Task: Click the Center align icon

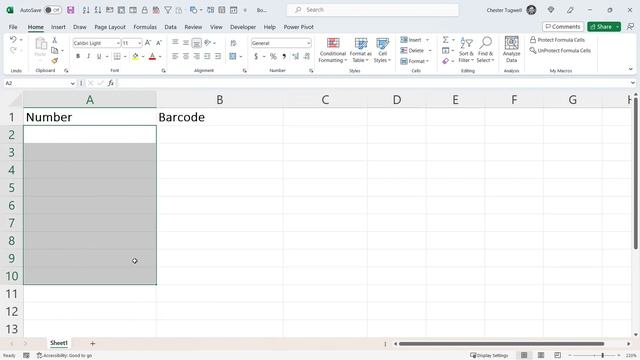Action: [x=186, y=56]
